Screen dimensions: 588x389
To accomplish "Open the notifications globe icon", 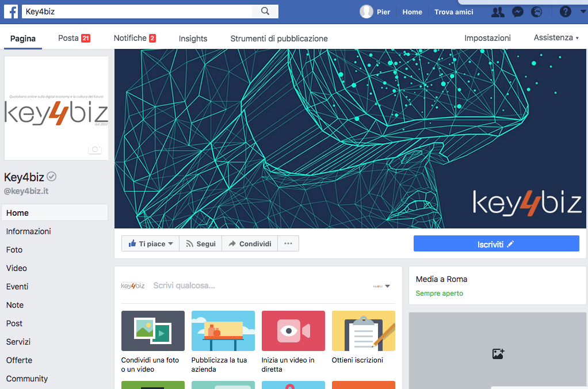I will (x=537, y=12).
